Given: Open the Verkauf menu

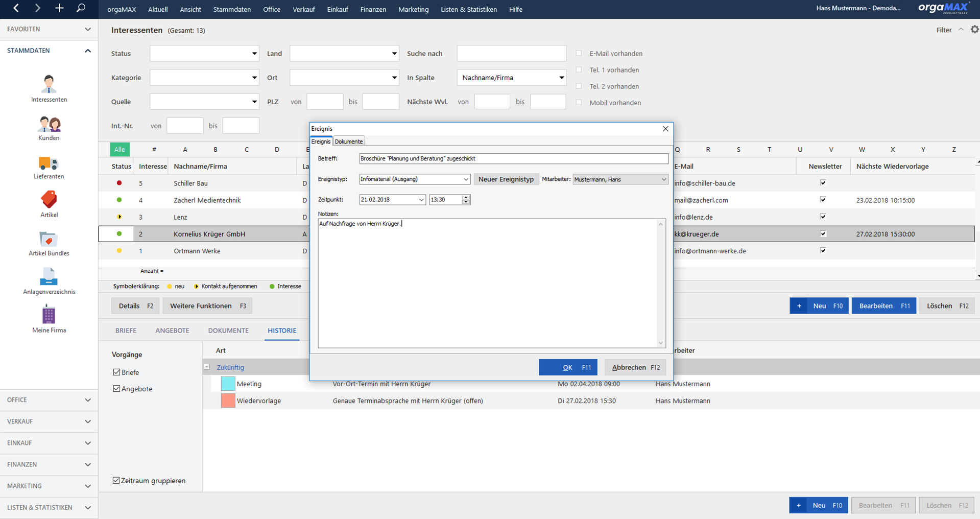Looking at the screenshot, I should (304, 9).
